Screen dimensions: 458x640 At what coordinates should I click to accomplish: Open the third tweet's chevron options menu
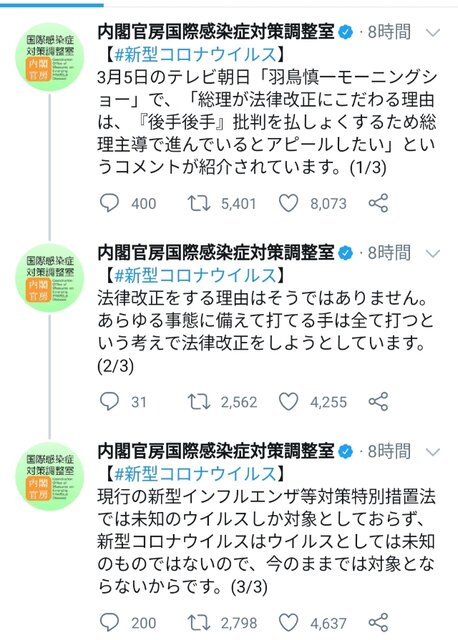pos(432,452)
